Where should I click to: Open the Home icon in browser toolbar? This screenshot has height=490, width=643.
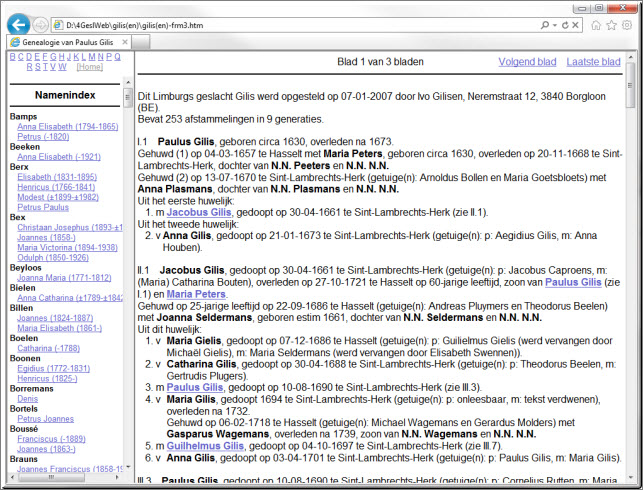[595, 23]
